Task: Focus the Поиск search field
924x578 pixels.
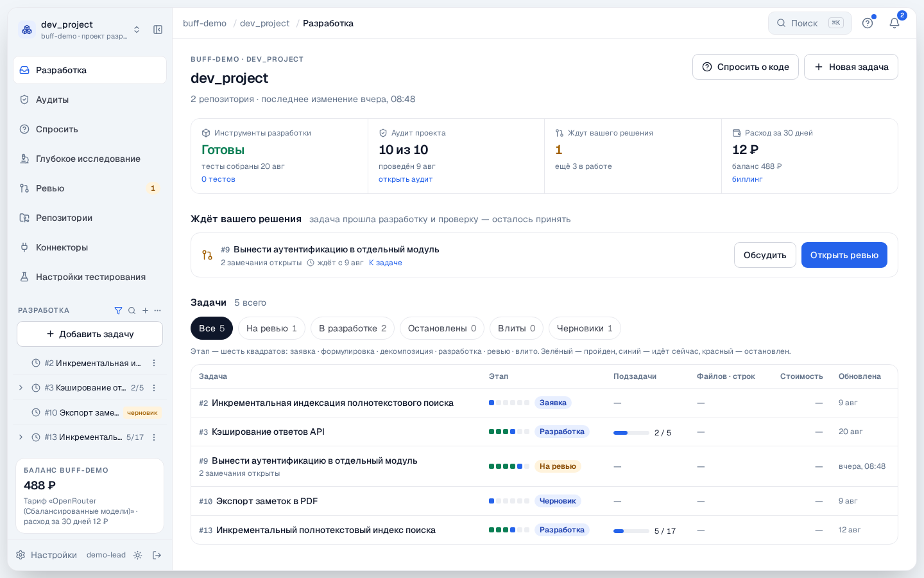Action: [810, 23]
